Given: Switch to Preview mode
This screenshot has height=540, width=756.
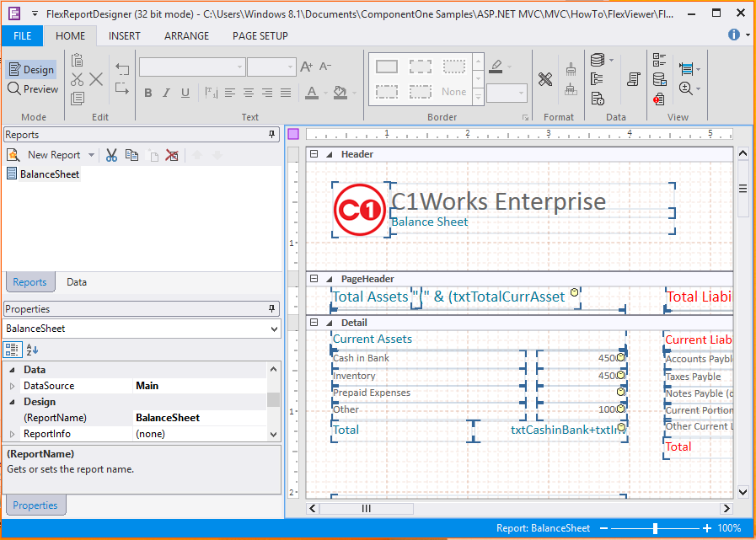Looking at the screenshot, I should (33, 89).
